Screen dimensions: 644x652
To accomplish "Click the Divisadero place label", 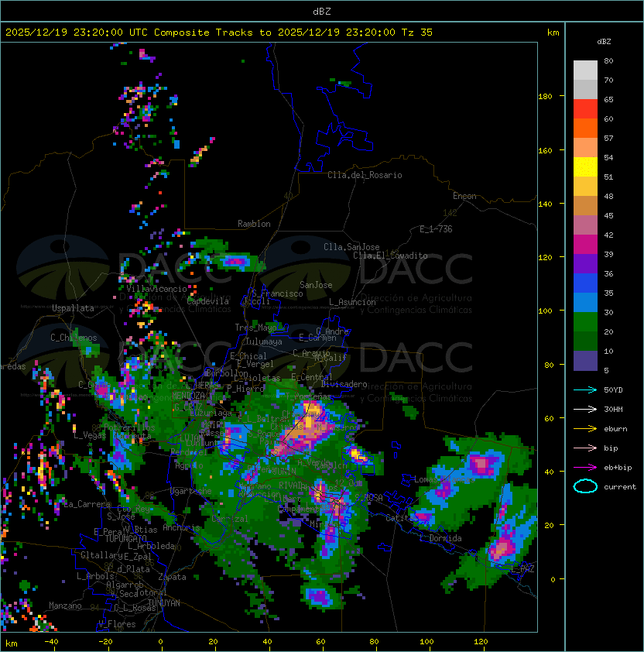I will point(344,384).
